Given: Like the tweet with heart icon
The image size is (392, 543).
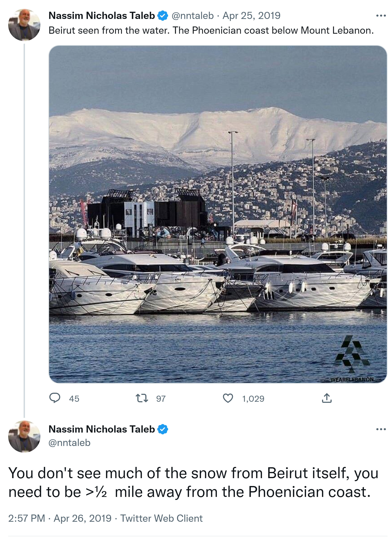Looking at the screenshot, I should point(228,398).
